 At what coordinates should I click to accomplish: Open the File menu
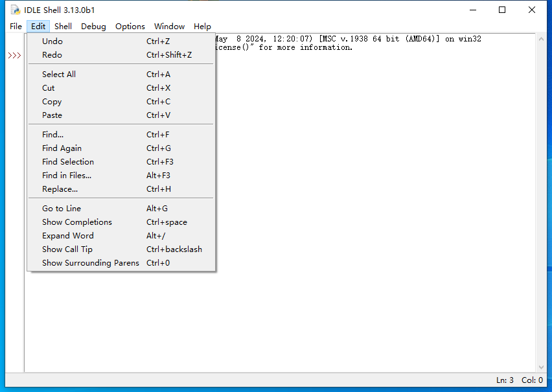(16, 27)
